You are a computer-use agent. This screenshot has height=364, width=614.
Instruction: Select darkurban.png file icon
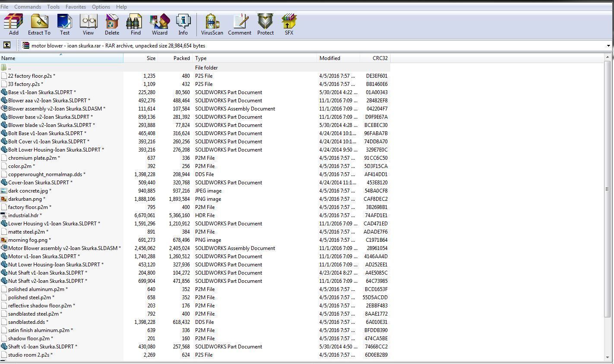coord(4,199)
